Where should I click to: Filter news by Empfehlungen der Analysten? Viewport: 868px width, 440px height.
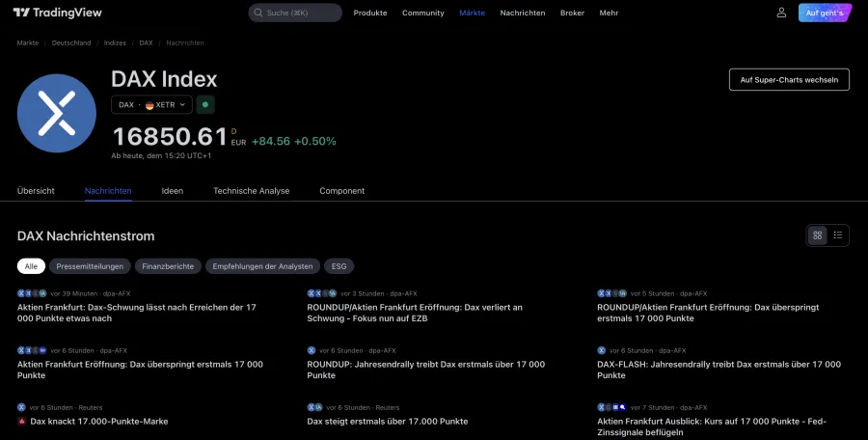tap(262, 266)
